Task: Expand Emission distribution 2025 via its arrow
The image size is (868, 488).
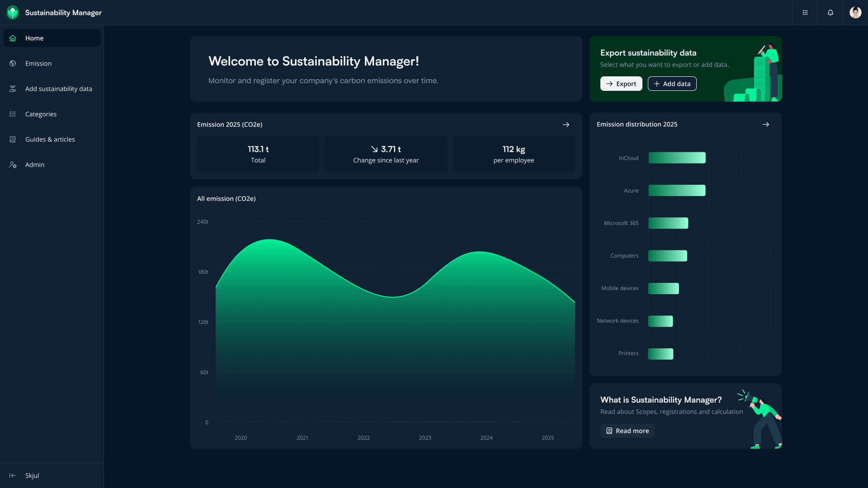Action: click(766, 124)
